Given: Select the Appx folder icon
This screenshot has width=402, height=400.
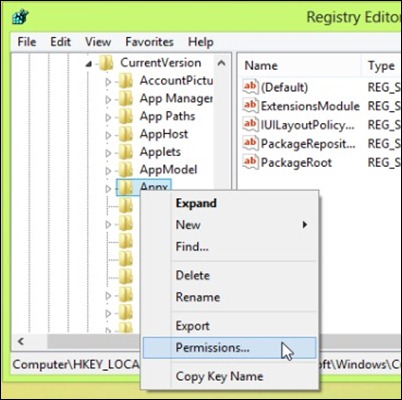Looking at the screenshot, I should pos(126,188).
